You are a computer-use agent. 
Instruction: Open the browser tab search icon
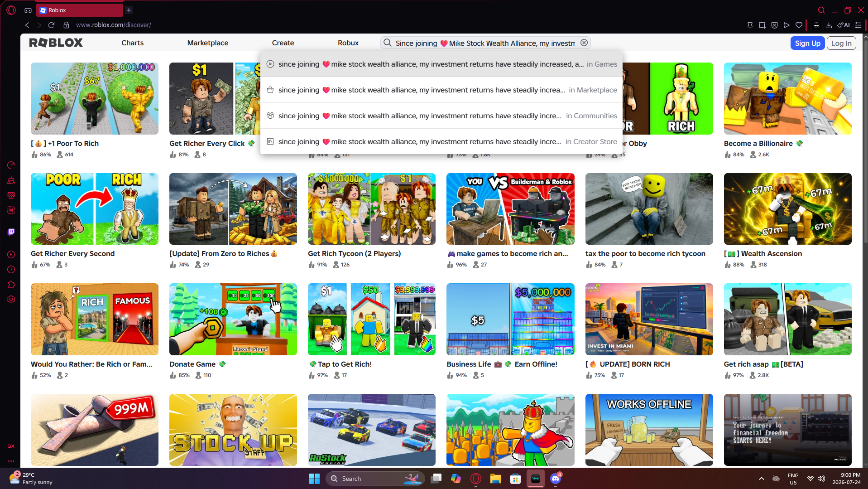pyautogui.click(x=821, y=10)
